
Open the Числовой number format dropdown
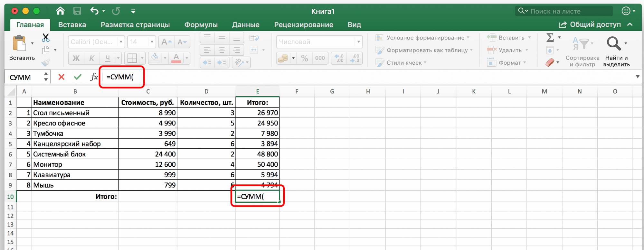click(x=358, y=42)
